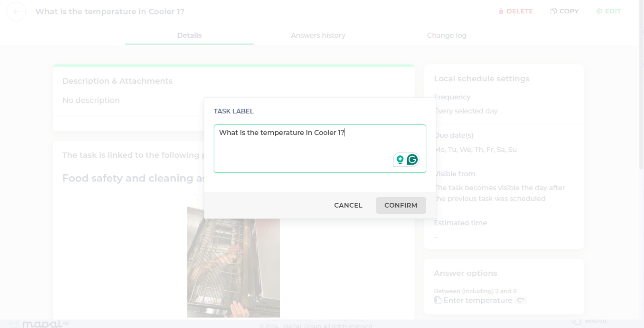This screenshot has height=328, width=644.
Task: Click into the task label text field
Action: pyautogui.click(x=320, y=149)
